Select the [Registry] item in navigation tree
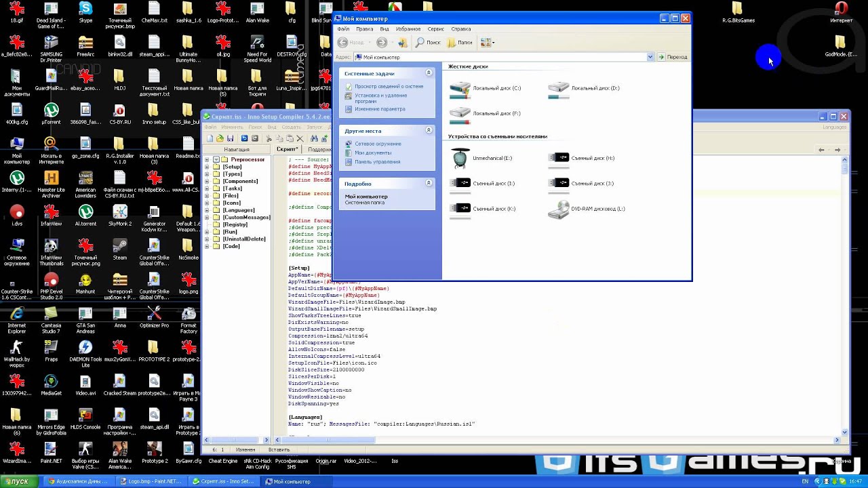This screenshot has width=868, height=488. click(236, 224)
